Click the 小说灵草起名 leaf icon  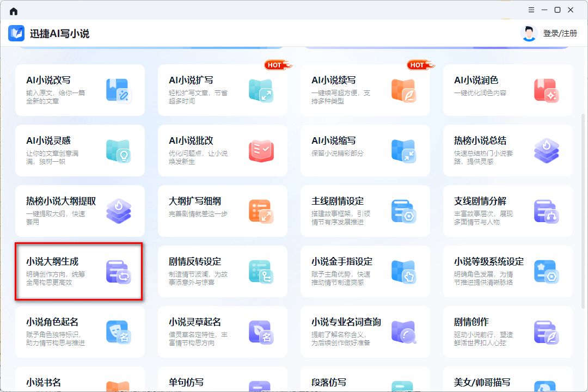tap(261, 332)
